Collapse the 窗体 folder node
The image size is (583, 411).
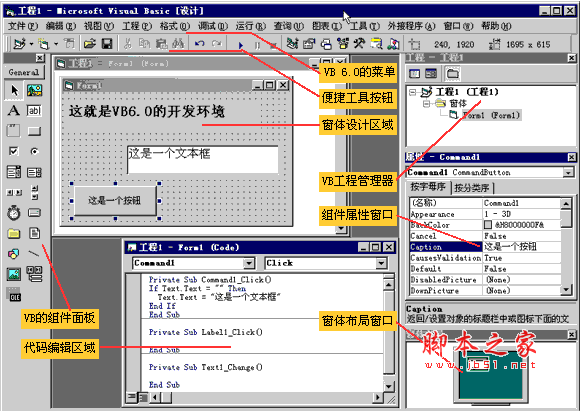coord(426,103)
